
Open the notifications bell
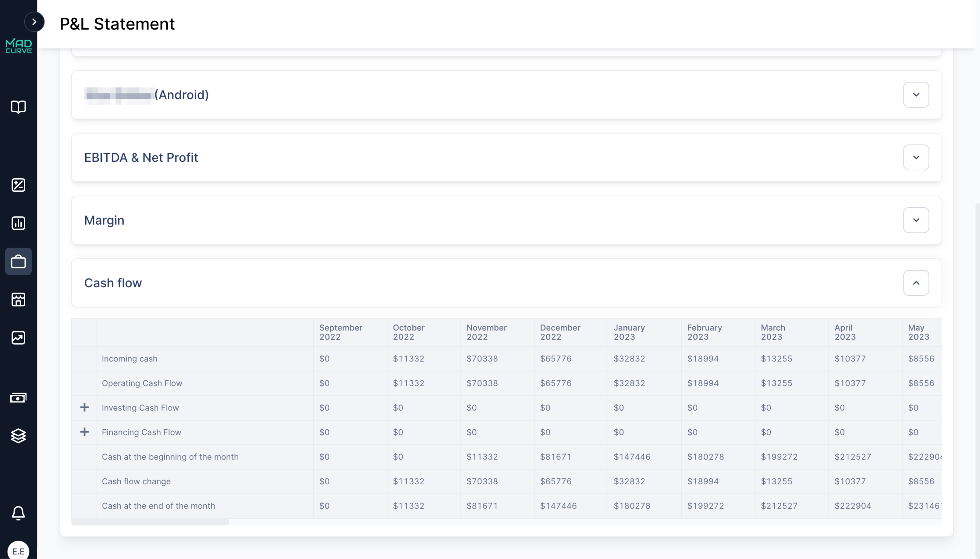[18, 513]
